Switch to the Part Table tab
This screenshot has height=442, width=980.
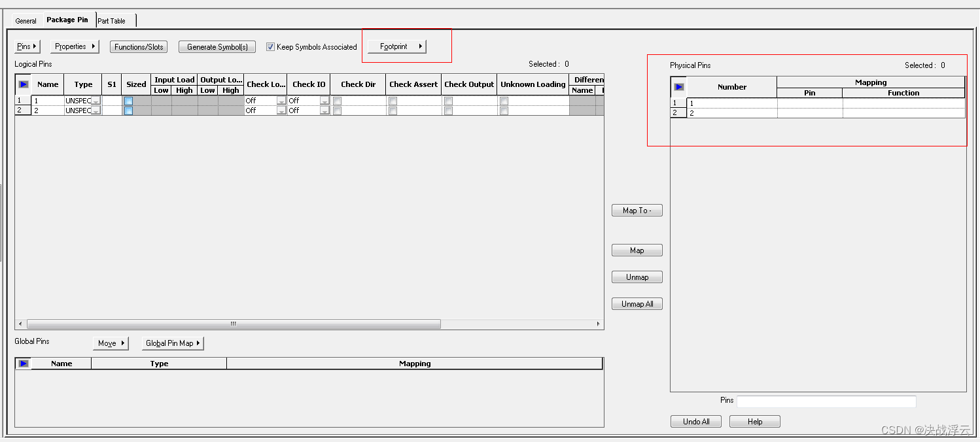112,20
